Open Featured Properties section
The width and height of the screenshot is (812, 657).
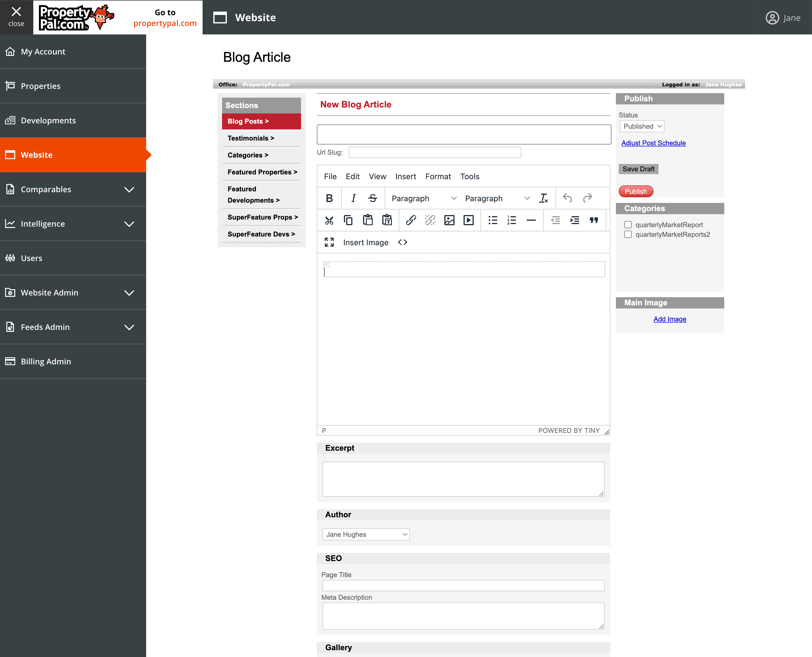coord(261,172)
